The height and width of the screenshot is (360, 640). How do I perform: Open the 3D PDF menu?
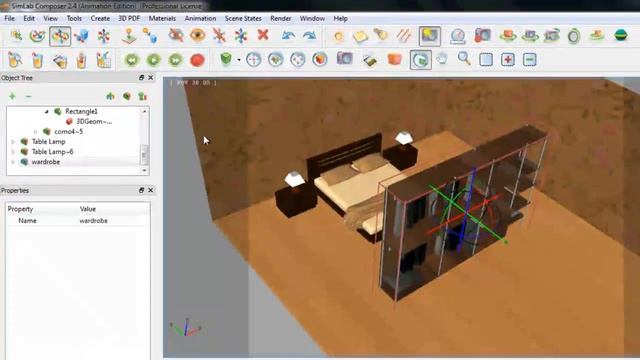point(129,18)
